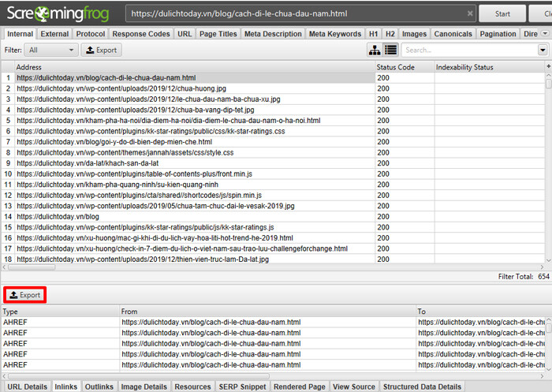The height and width of the screenshot is (392, 552).
Task: Click the top Export button beside Filter
Action: 102,50
